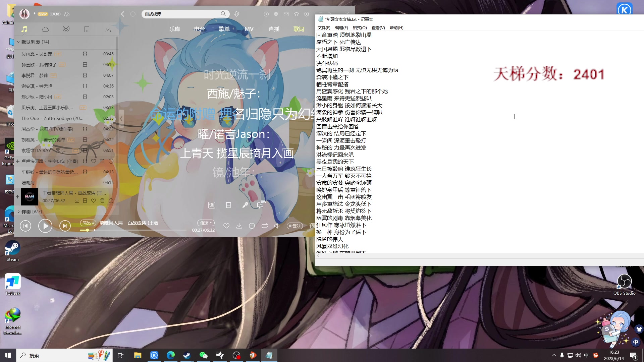Open the skin (shirt) icon in KuGou
644x362 pixels.
point(297,14)
